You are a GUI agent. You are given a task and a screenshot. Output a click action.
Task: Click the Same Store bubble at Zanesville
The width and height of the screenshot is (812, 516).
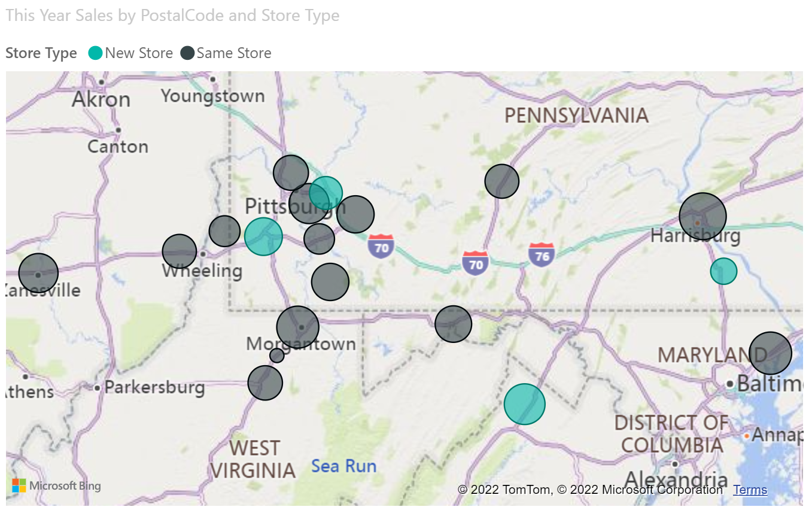(x=38, y=272)
